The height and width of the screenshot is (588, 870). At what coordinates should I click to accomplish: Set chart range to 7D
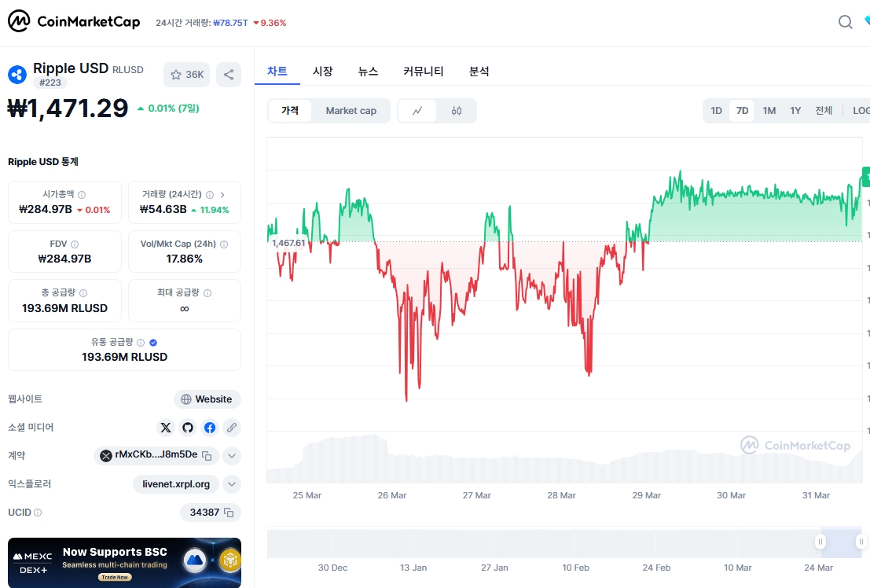click(x=742, y=111)
